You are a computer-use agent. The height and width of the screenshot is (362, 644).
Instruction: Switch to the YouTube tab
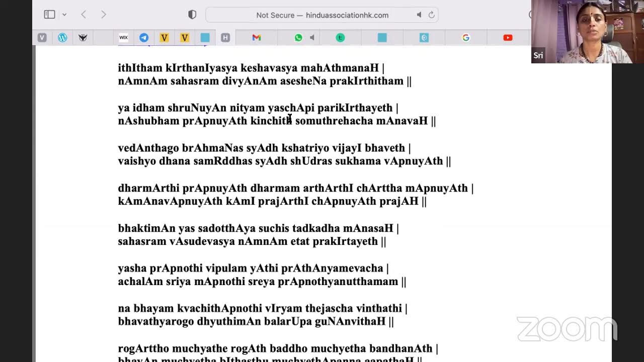point(508,38)
